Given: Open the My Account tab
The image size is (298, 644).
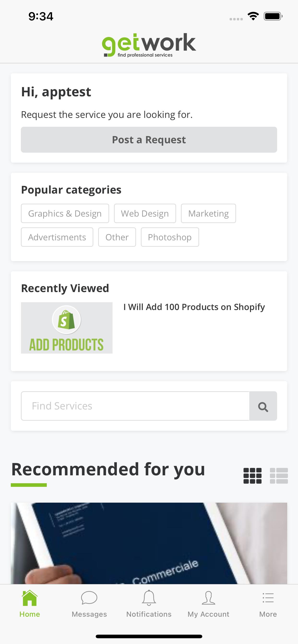Looking at the screenshot, I should (208, 604).
